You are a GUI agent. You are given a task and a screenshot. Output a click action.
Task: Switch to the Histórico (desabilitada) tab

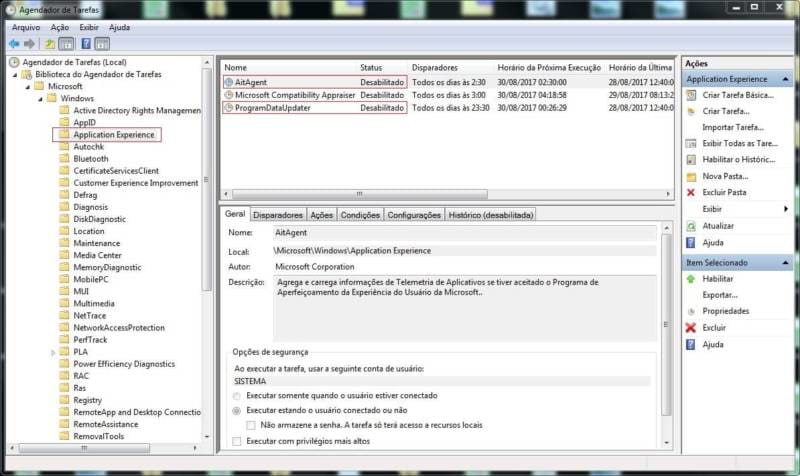click(x=491, y=215)
